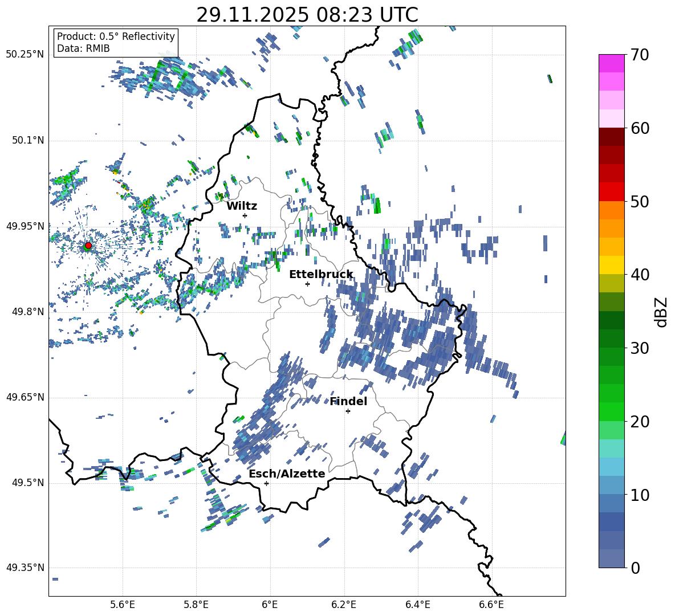Click the Wiltz cross marker
Screen dimensions: 675x616
pos(245,215)
